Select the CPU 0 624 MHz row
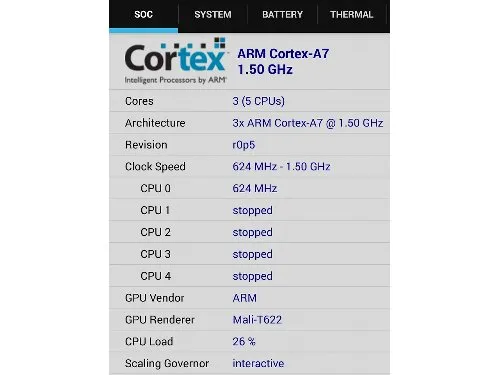 click(249, 188)
